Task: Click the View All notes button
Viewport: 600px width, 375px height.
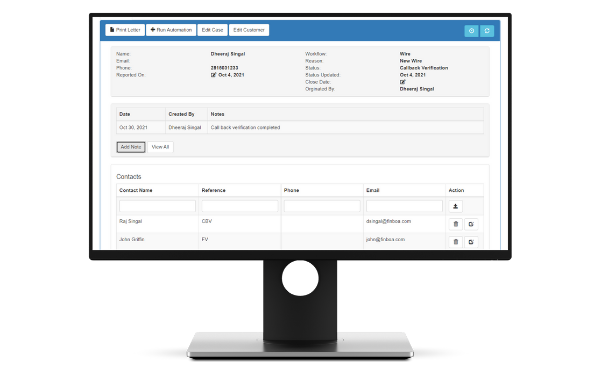Action: click(x=160, y=147)
